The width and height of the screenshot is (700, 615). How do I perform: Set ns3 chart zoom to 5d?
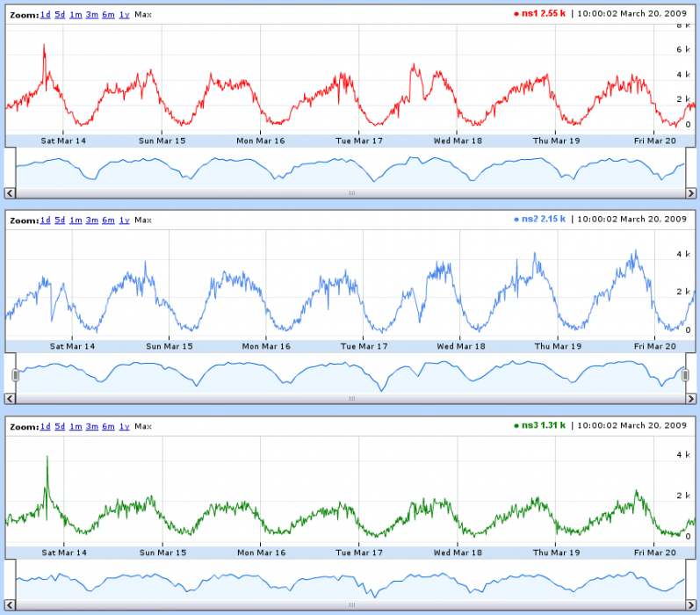(x=60, y=426)
